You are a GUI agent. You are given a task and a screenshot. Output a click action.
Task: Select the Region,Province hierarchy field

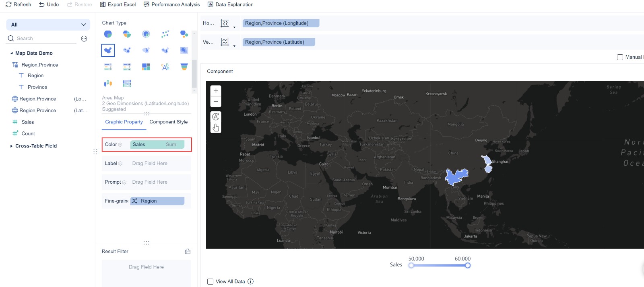coord(40,65)
